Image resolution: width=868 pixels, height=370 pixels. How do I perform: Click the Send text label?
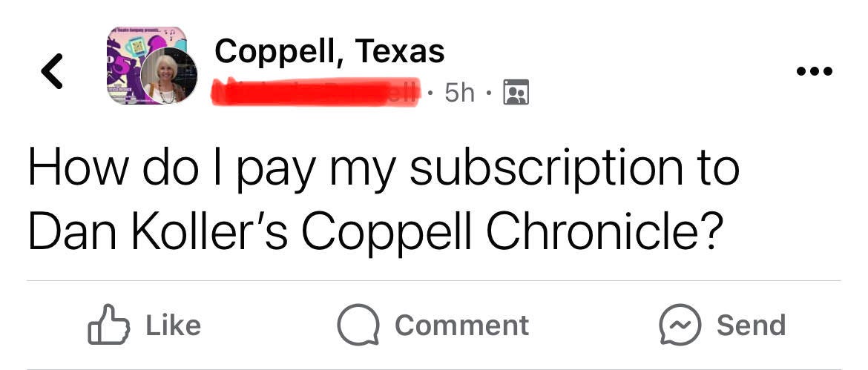tap(752, 326)
